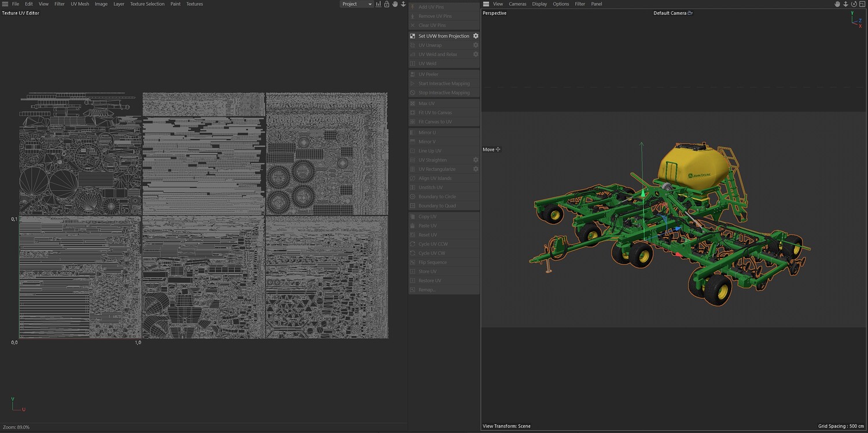Open the Texture Selection menu
868x433 pixels.
pos(147,4)
